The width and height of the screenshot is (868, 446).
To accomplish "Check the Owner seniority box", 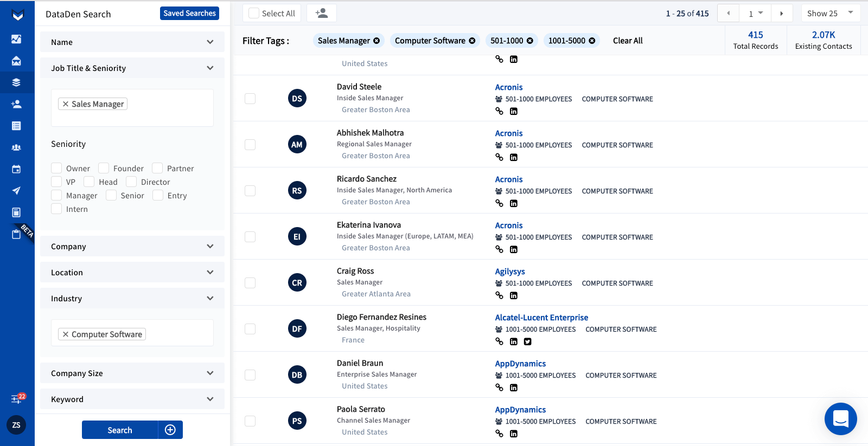I will coord(56,168).
